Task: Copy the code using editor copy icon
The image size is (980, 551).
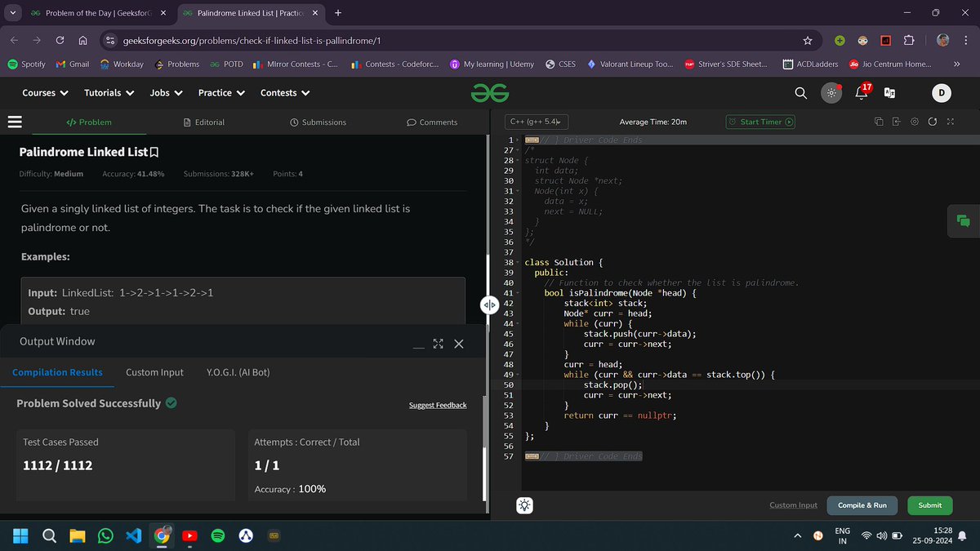Action: [879, 122]
